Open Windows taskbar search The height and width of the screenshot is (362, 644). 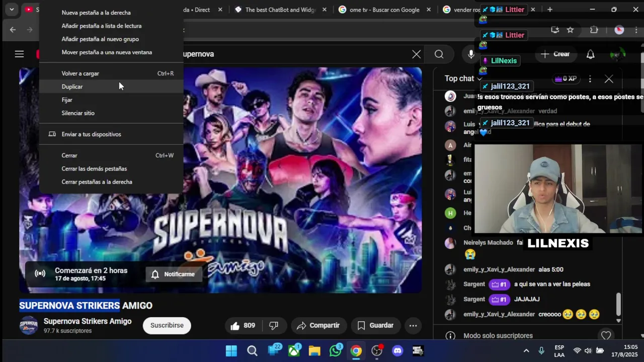point(252,351)
